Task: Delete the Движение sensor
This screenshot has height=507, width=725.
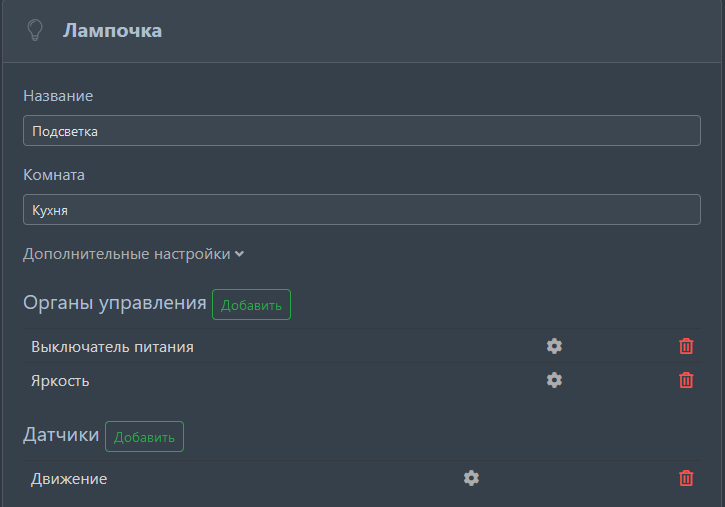Action: point(686,478)
